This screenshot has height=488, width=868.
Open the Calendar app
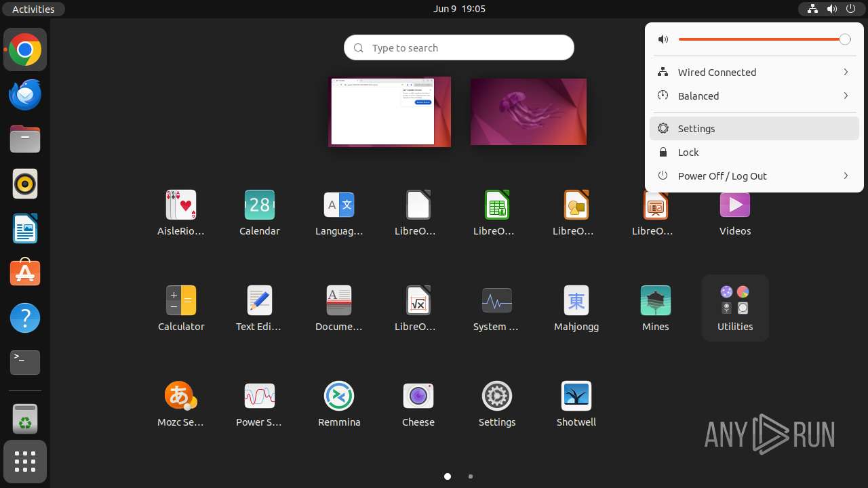point(260,213)
